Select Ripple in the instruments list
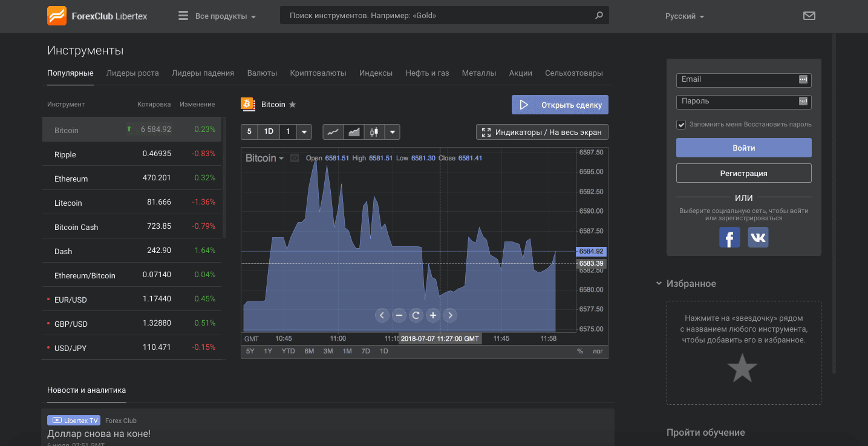The width and height of the screenshot is (868, 446). [x=132, y=154]
